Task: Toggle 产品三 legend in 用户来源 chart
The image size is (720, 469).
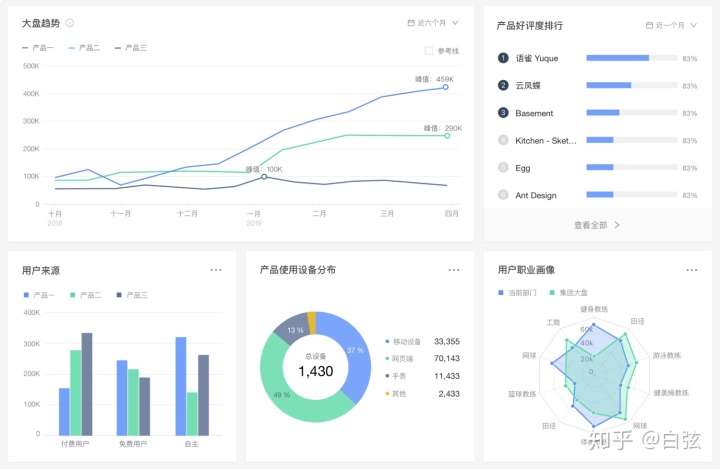Action: [132, 295]
